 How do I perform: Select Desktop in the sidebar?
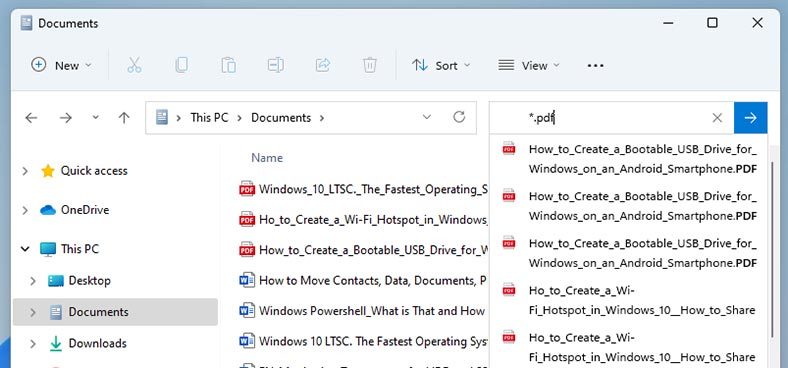tap(89, 281)
